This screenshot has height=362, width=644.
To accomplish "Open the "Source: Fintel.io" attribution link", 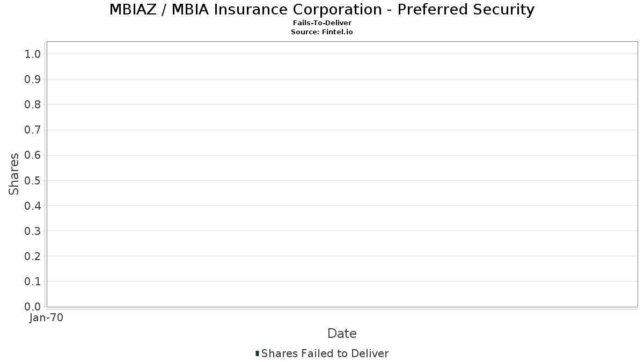I will point(322,32).
